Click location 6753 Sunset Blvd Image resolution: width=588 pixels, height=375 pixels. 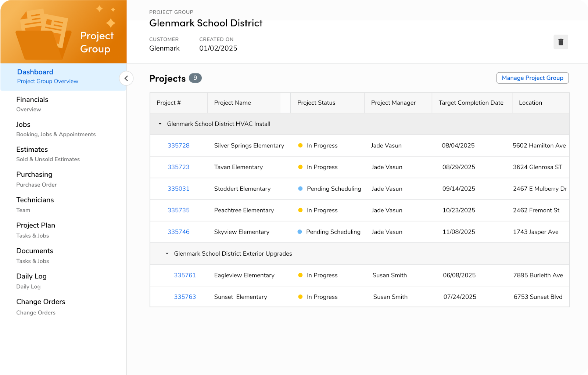point(538,297)
